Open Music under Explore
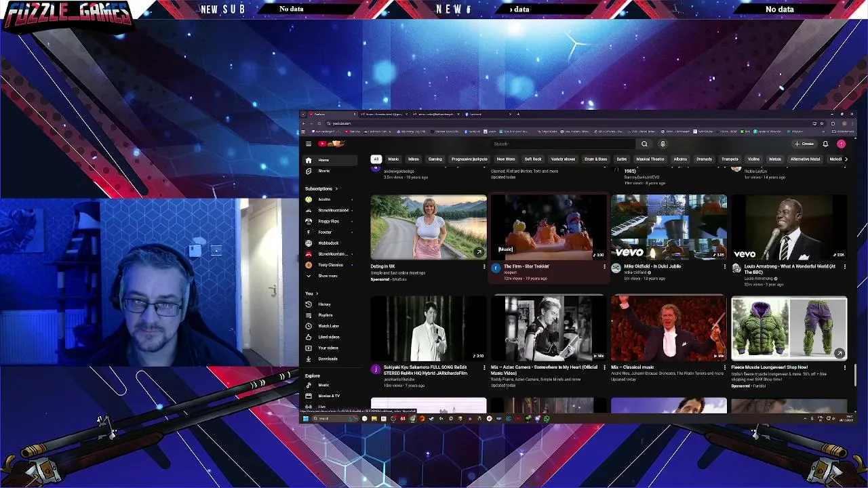Viewport: 868px width, 488px height. (x=330, y=385)
